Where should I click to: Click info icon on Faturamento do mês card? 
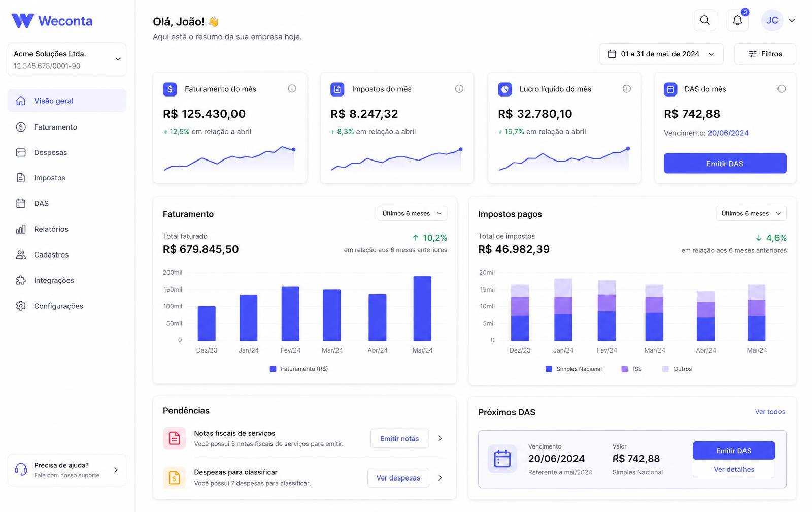(292, 88)
